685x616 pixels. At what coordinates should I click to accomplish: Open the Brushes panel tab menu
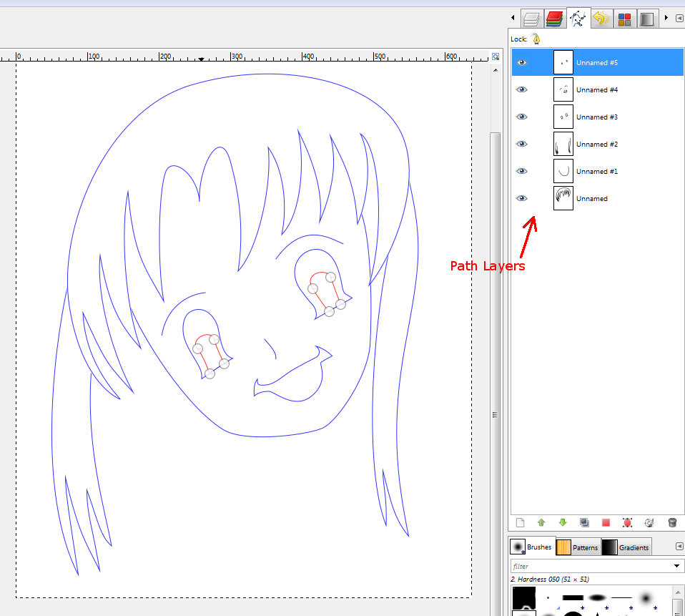678,545
